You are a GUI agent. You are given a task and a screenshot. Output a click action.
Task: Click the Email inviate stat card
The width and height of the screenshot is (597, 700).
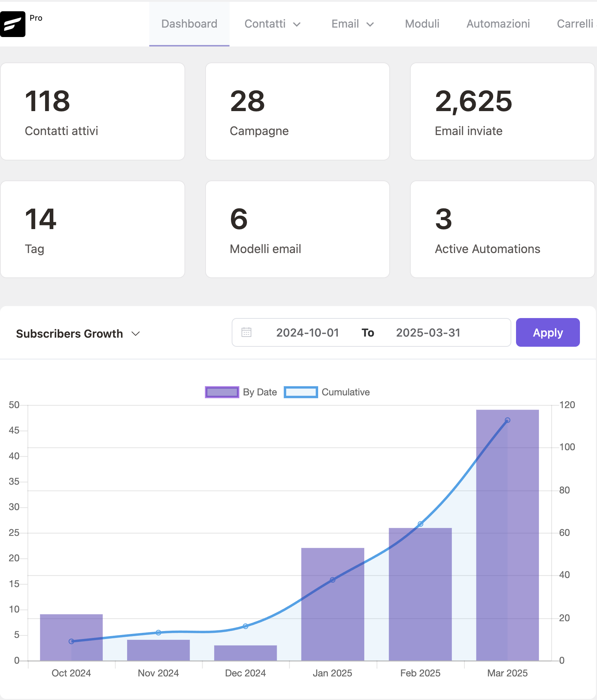click(502, 111)
